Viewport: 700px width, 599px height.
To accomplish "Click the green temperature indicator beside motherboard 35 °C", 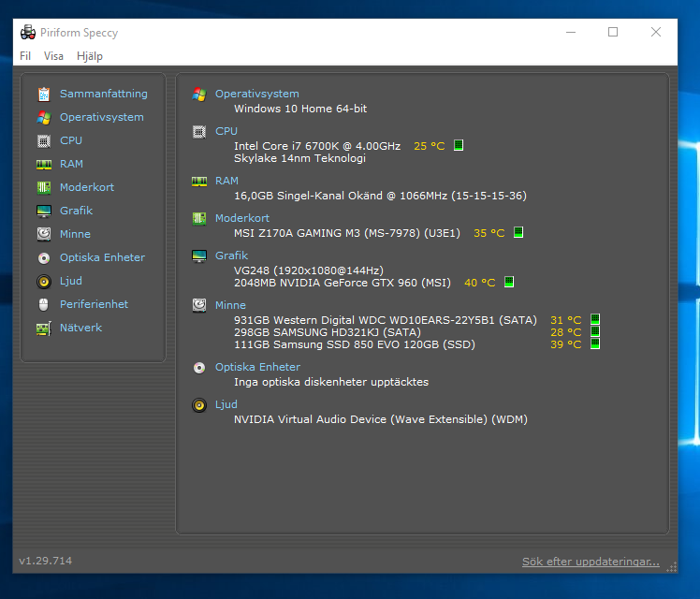I will (518, 232).
